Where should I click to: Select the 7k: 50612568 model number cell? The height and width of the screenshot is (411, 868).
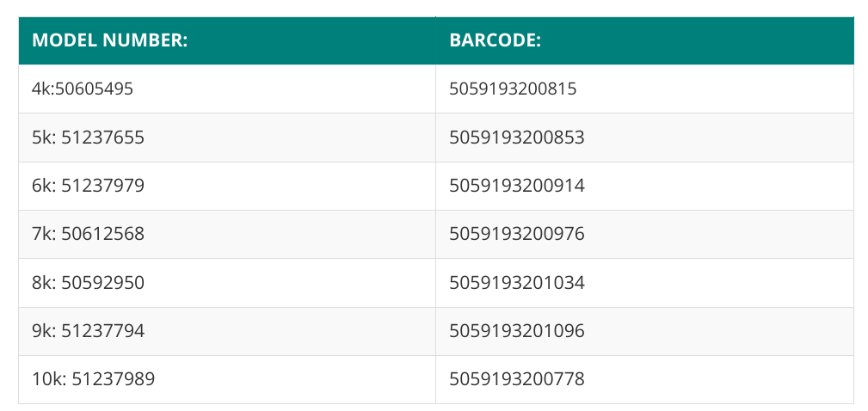[x=227, y=235]
